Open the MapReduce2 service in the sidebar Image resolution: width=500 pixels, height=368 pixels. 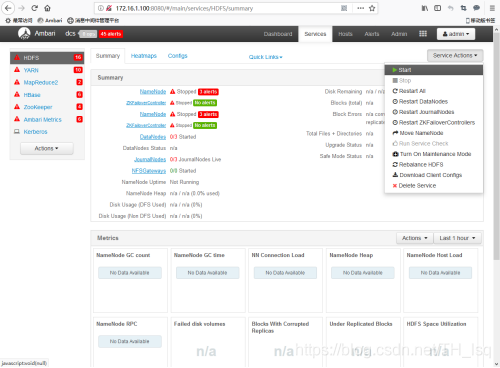(x=41, y=83)
